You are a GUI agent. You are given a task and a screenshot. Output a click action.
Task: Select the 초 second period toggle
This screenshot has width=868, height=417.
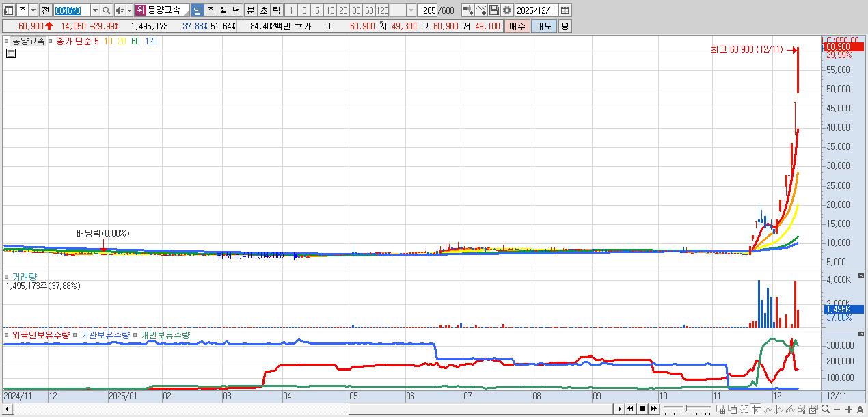coord(263,10)
